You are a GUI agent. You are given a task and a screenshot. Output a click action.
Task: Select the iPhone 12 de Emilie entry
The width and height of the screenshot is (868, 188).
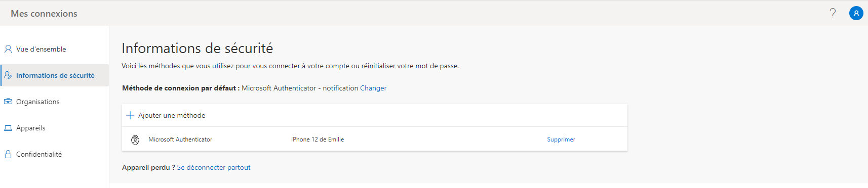point(318,139)
